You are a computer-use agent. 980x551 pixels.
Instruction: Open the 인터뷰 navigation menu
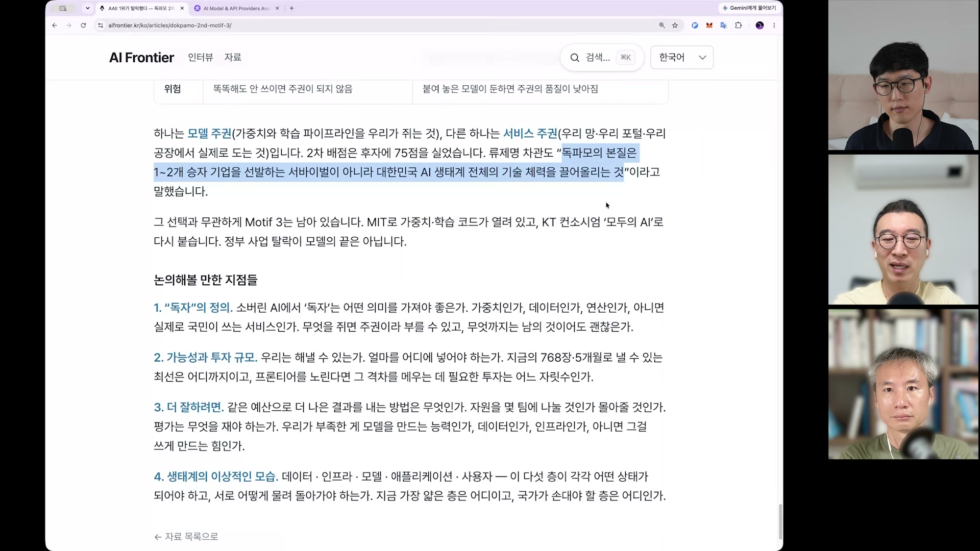point(200,58)
